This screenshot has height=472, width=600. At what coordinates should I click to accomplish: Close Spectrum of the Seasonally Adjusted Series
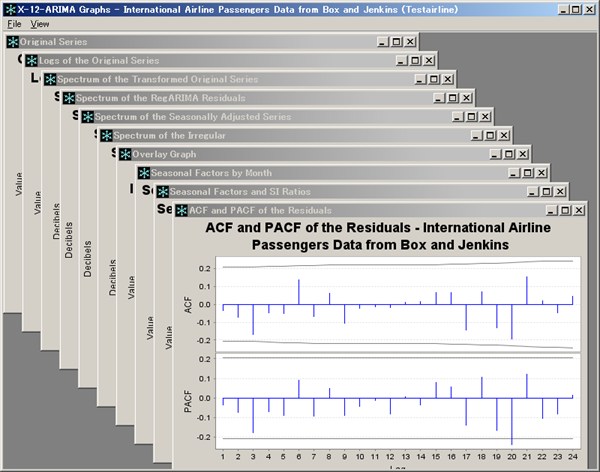485,117
